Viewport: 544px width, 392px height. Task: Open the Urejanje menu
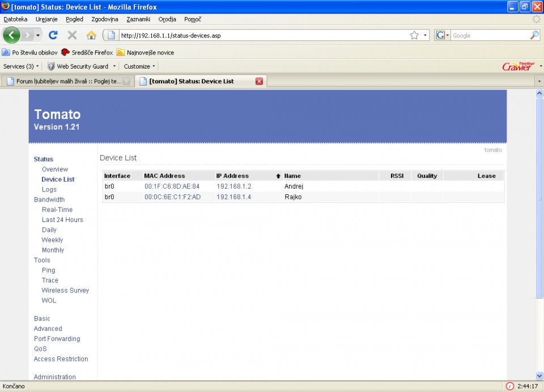[x=46, y=19]
